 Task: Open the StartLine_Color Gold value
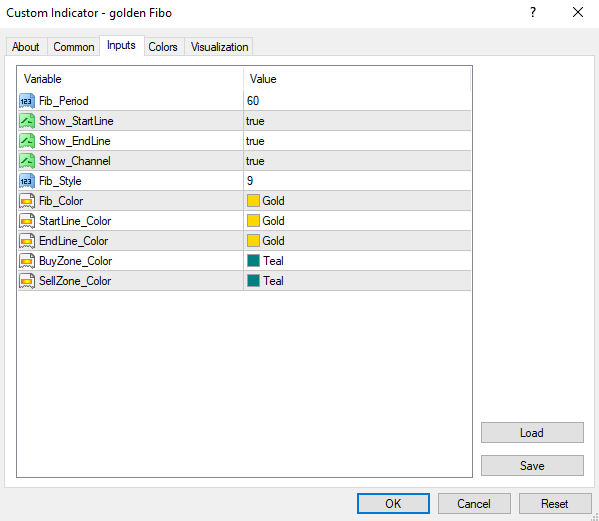tap(357, 221)
